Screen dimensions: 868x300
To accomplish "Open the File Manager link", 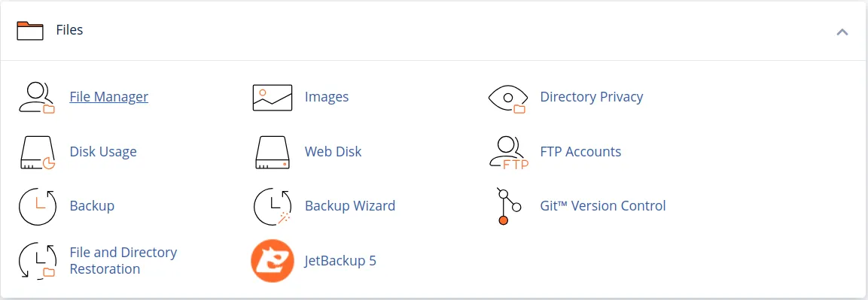I will tap(109, 97).
